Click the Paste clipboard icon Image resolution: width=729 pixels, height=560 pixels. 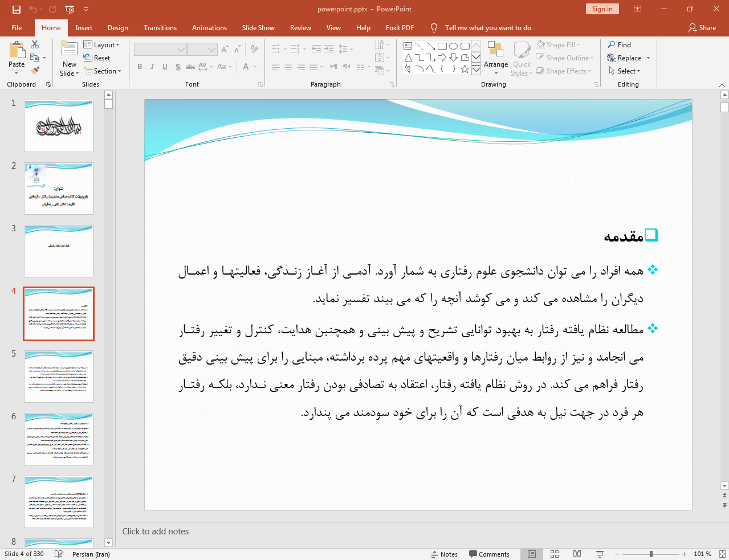coord(17,50)
